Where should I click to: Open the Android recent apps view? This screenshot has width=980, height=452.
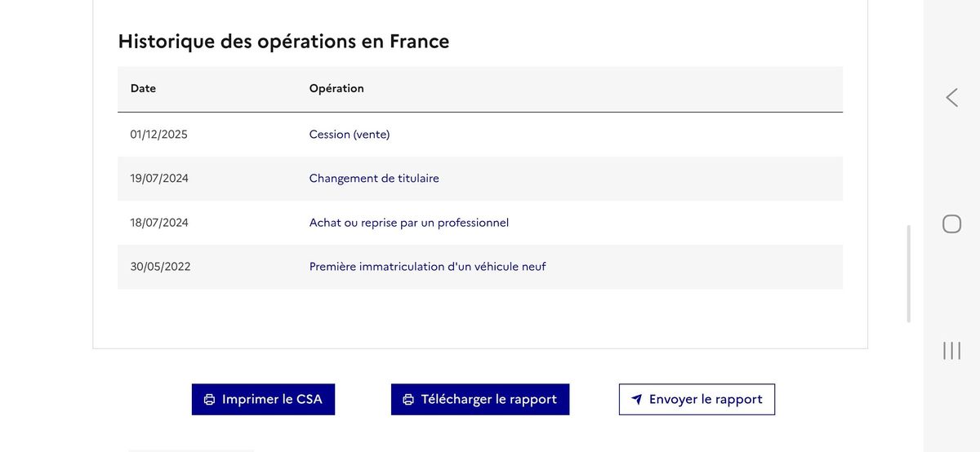pyautogui.click(x=951, y=351)
